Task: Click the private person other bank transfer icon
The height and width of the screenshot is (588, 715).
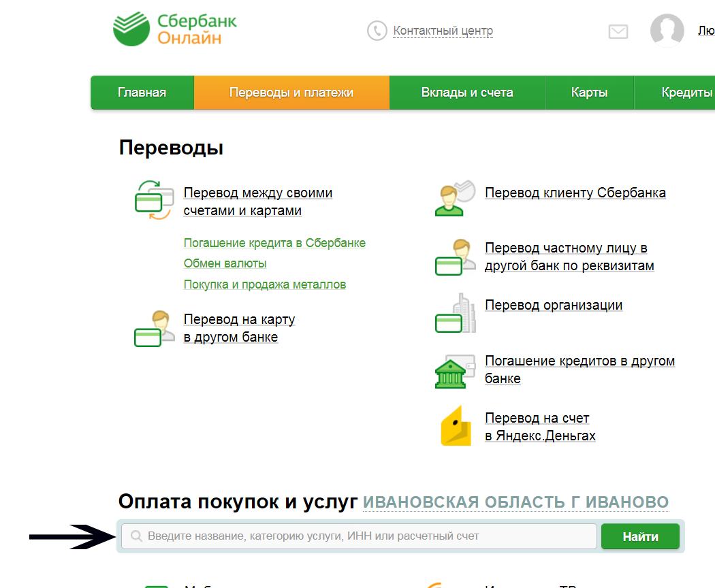Action: [x=455, y=257]
